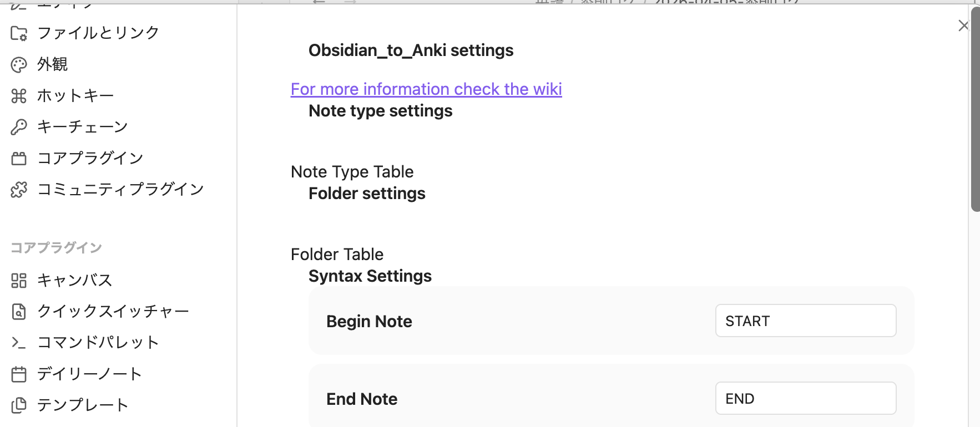The height and width of the screenshot is (427, 980).
Task: Open the コマンドパレット terminal icon
Action: 19,343
